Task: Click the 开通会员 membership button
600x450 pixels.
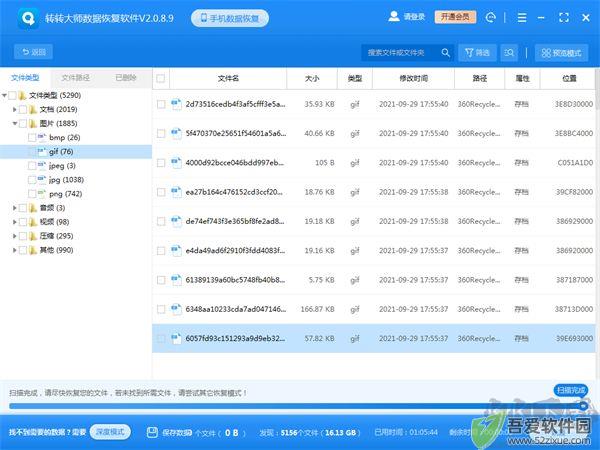Action: (455, 17)
